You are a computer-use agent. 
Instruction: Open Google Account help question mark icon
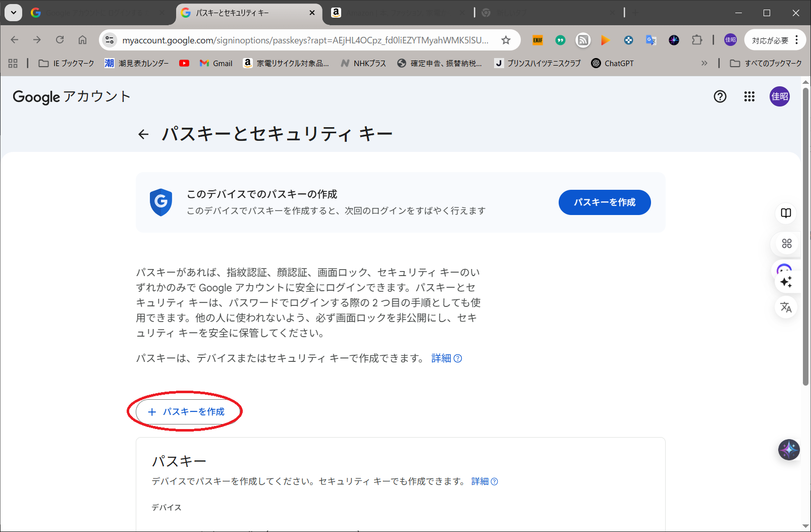click(720, 96)
